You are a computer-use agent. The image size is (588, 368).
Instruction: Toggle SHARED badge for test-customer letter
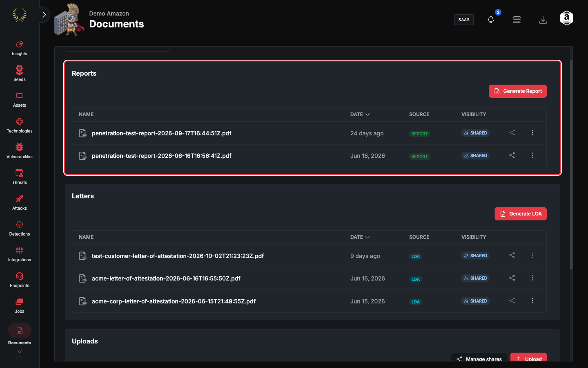pyautogui.click(x=476, y=256)
